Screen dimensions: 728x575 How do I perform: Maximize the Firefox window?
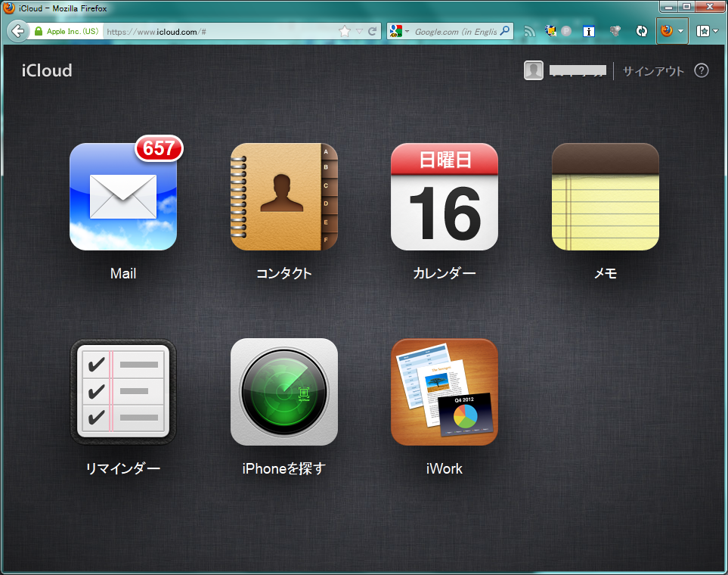[x=686, y=7]
